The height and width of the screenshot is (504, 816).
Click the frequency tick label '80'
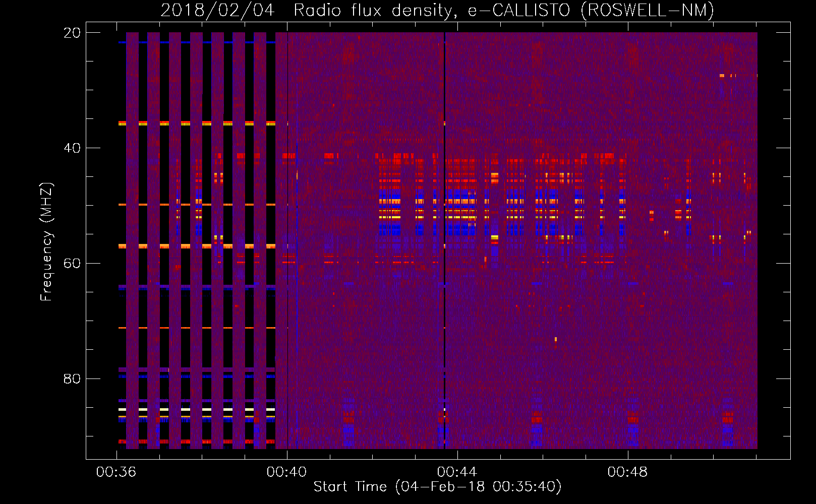[72, 379]
